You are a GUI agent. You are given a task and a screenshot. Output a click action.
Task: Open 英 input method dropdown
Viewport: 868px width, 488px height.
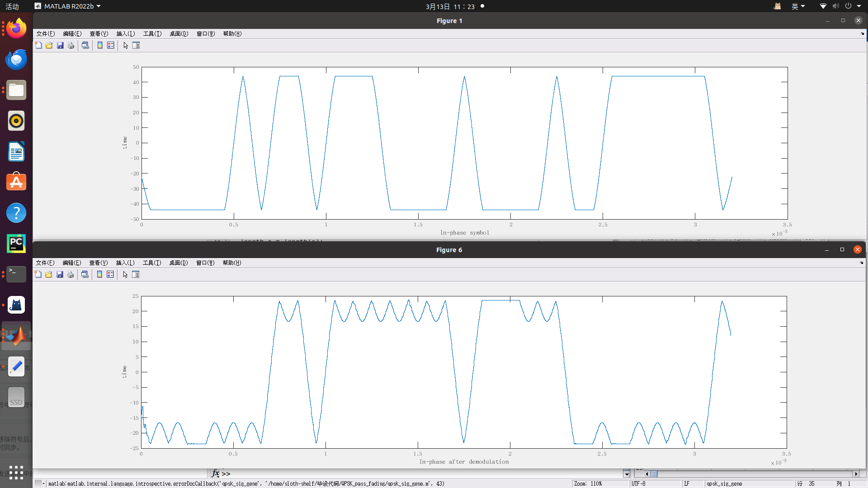tap(798, 6)
